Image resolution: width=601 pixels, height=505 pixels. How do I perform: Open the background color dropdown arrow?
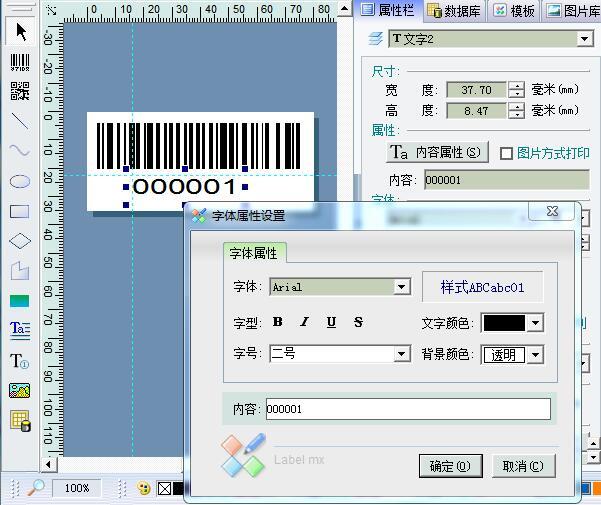coord(535,354)
